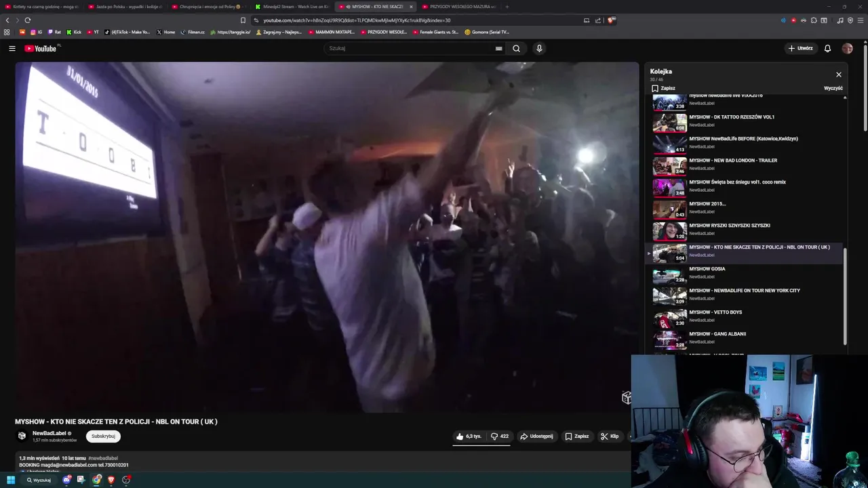Close the MYSHOW - KTO NIE SKACZE tab
868x488 pixels.
tap(411, 7)
